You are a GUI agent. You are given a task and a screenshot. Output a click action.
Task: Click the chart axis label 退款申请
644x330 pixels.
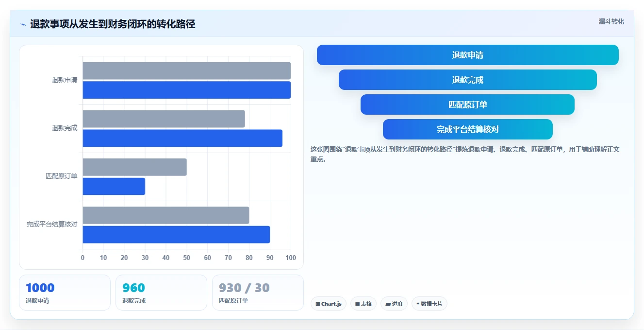65,80
